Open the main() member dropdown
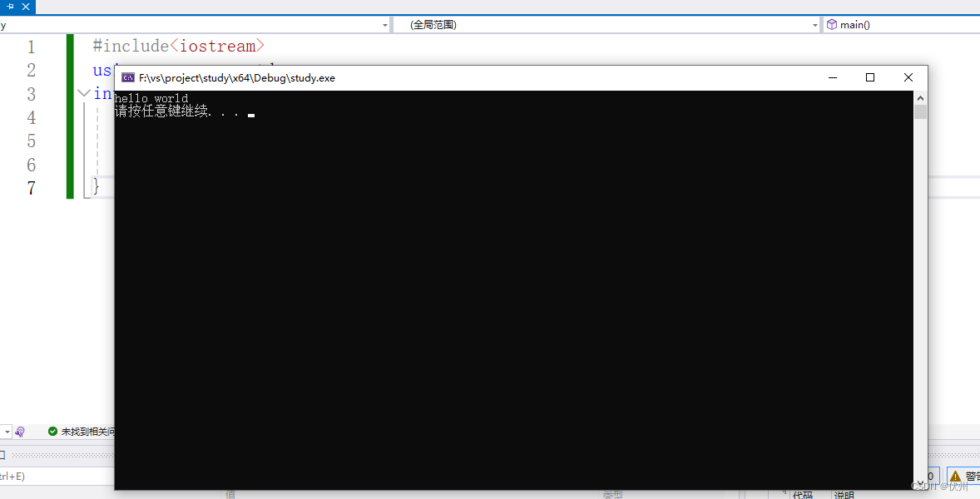 tap(902, 25)
